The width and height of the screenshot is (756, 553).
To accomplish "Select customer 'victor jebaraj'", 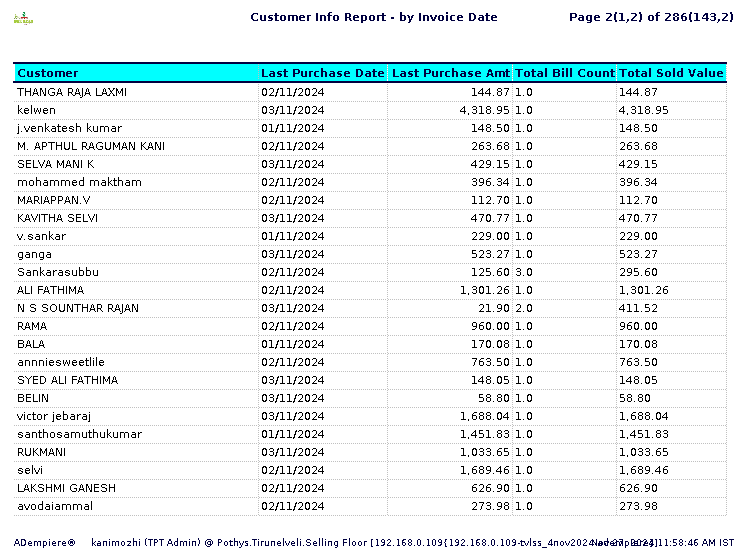I will tap(54, 416).
